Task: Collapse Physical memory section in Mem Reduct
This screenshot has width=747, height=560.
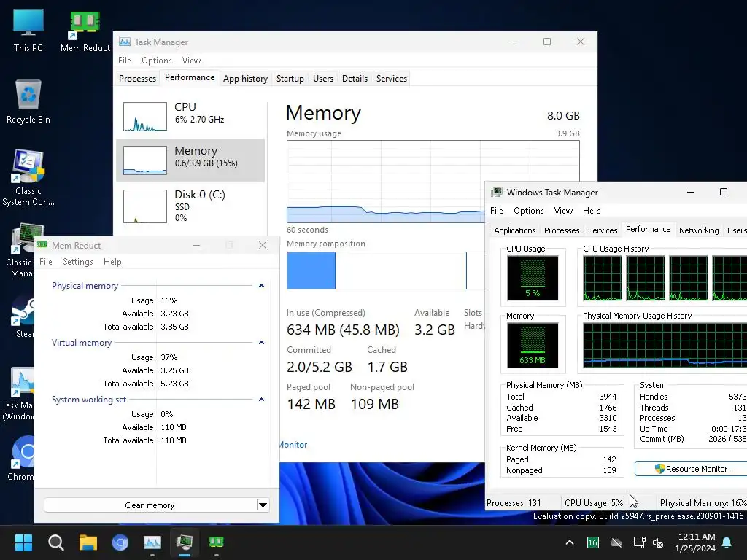Action: pos(261,286)
